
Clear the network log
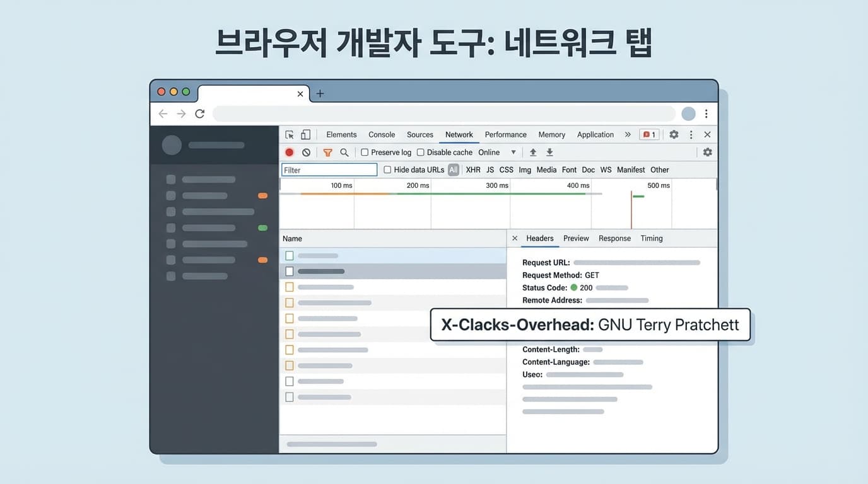pyautogui.click(x=306, y=153)
